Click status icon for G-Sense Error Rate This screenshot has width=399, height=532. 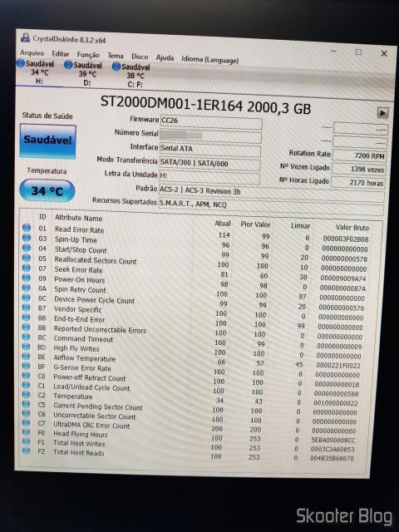pos(26,366)
